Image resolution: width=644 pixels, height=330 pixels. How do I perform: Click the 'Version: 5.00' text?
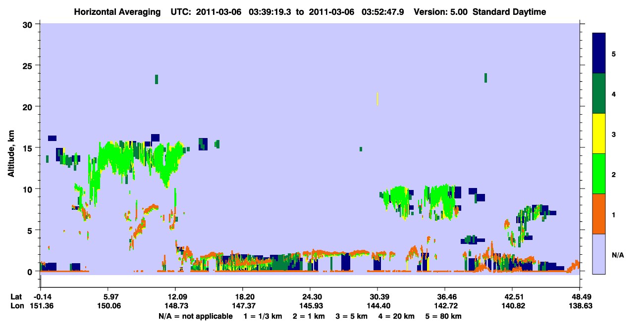(x=440, y=12)
